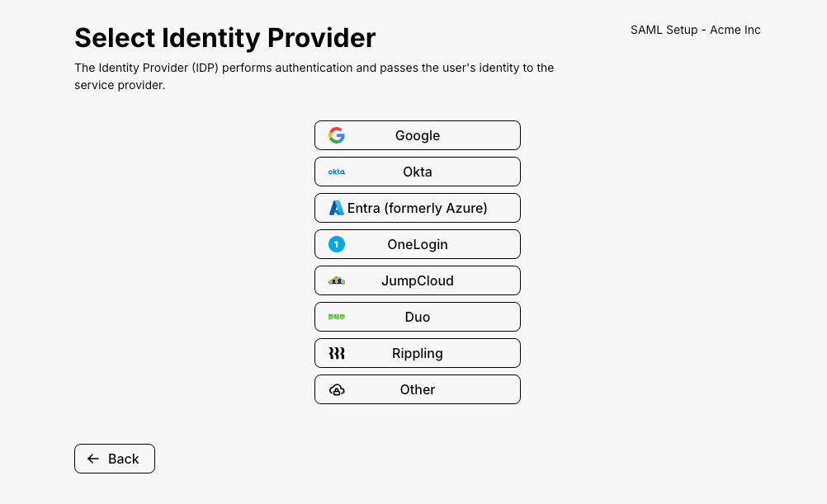Click the Select Identity Provider heading
Viewport: 827px width, 504px height.
[225, 37]
